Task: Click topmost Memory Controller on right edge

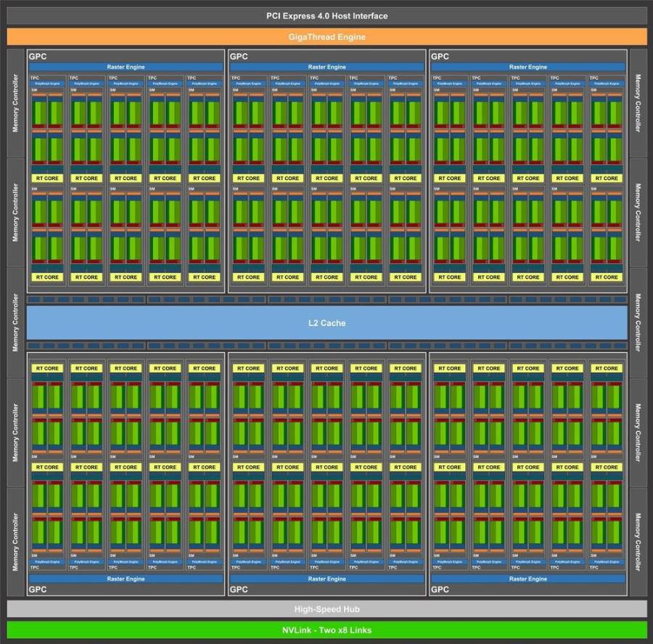Action: [x=638, y=103]
